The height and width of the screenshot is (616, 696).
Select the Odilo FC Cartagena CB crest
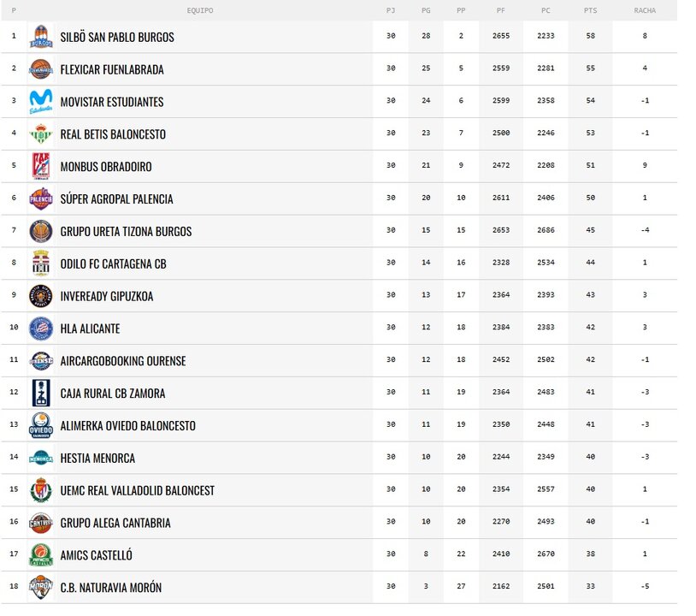(41, 264)
